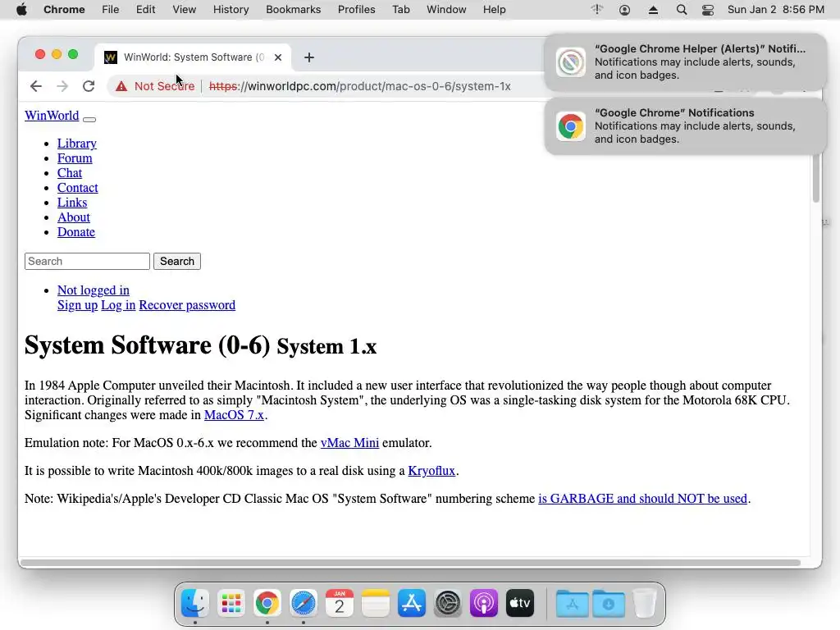Image resolution: width=840 pixels, height=630 pixels.
Task: Open the 'is GARBAGE and should NOT be used' link
Action: [642, 499]
